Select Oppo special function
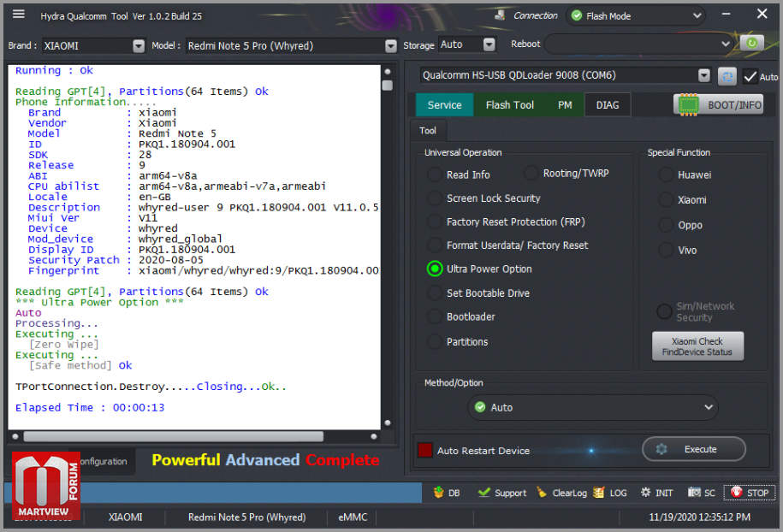Viewport: 783px width, 532px height. tap(666, 225)
